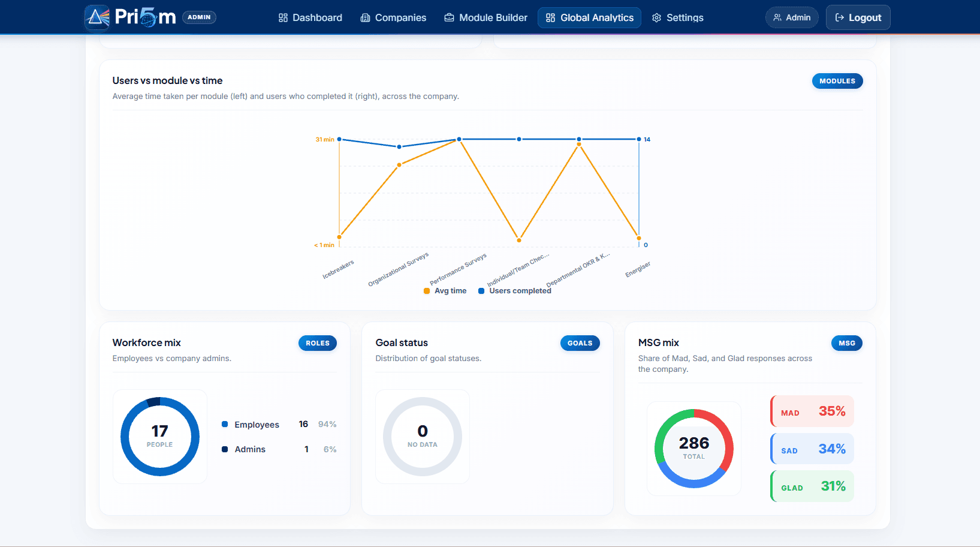Image resolution: width=980 pixels, height=547 pixels.
Task: Click the Organizational Surveys axis label
Action: point(399,269)
